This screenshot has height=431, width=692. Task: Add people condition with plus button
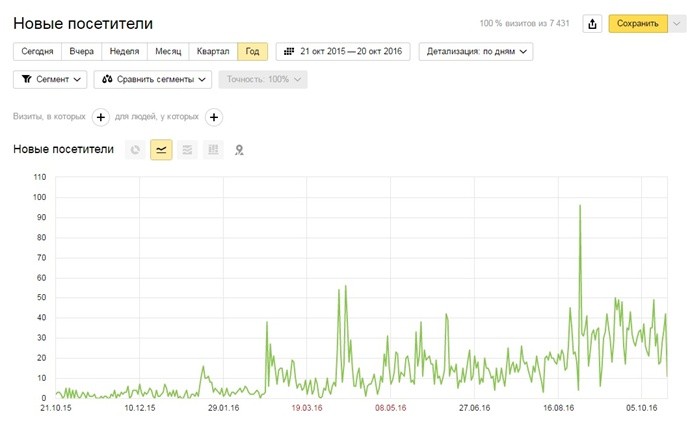coord(213,117)
